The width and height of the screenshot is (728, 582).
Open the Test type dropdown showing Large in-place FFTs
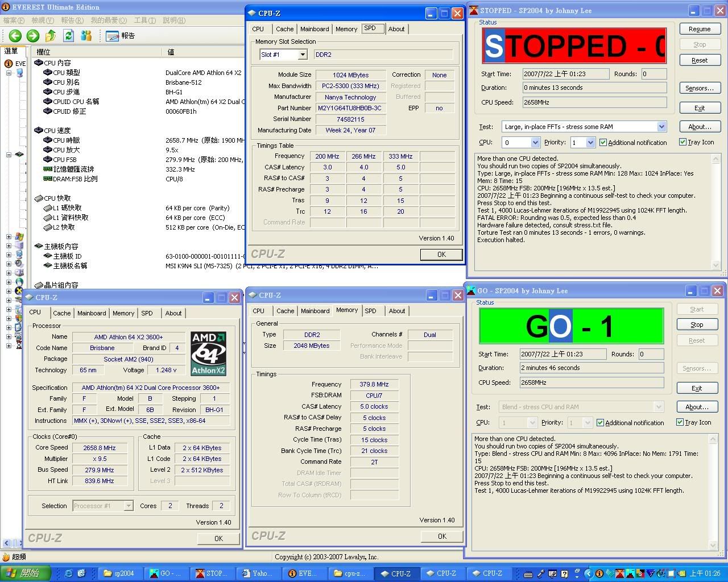[661, 127]
